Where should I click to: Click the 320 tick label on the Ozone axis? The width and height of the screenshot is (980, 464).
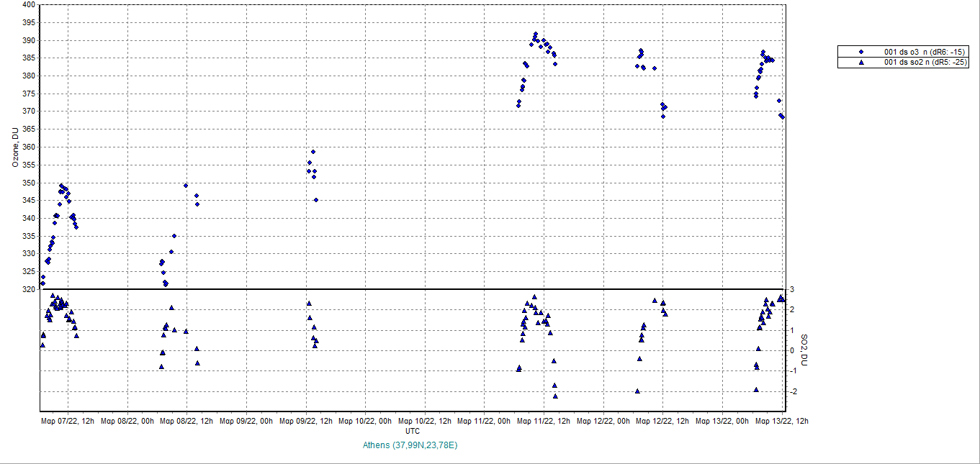[28, 289]
